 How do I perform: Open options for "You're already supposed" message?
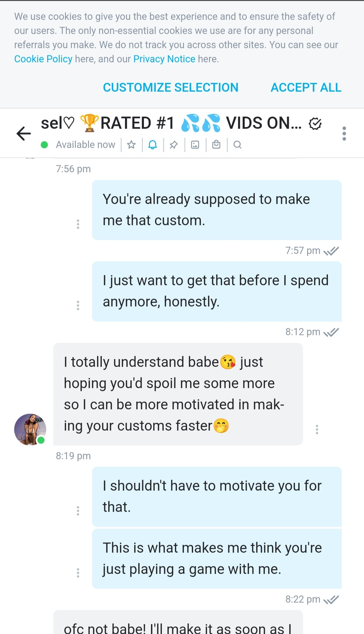coord(78,224)
